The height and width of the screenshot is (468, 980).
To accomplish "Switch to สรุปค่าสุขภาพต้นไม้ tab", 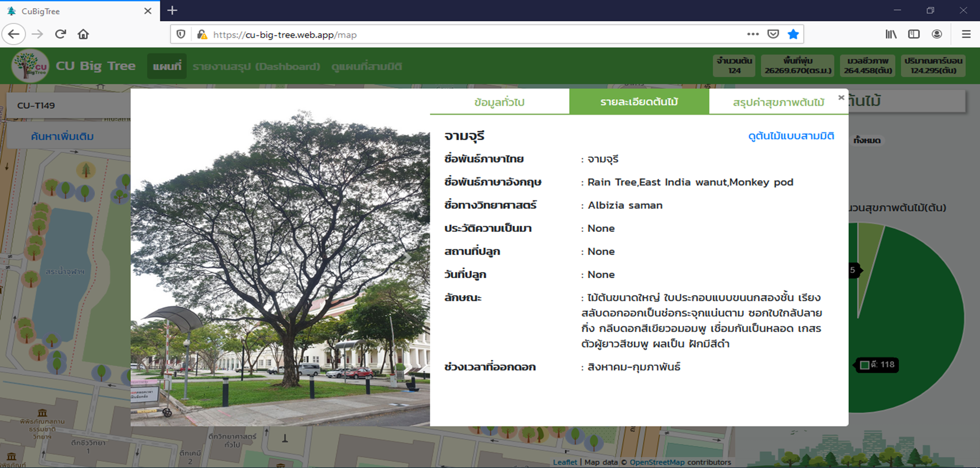I will point(778,102).
